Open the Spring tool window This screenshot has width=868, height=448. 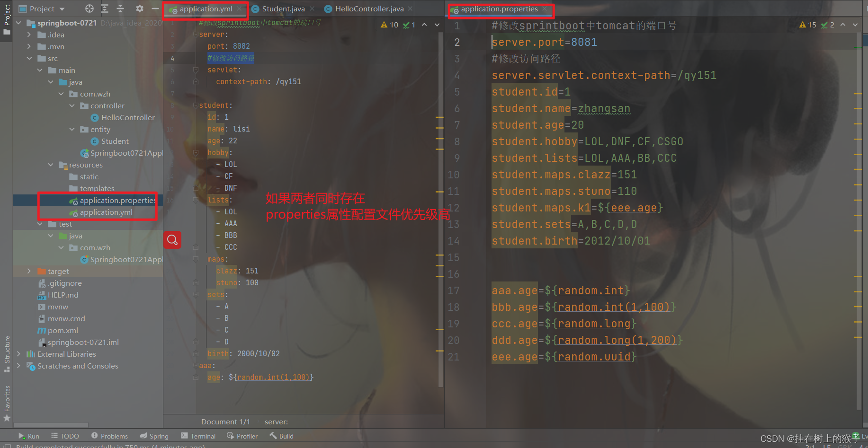tap(154, 436)
